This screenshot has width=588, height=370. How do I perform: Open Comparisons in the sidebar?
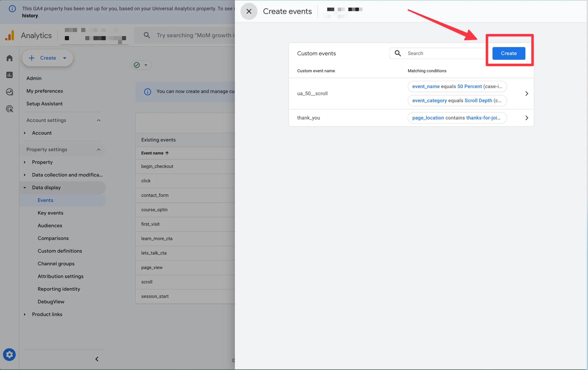click(53, 238)
